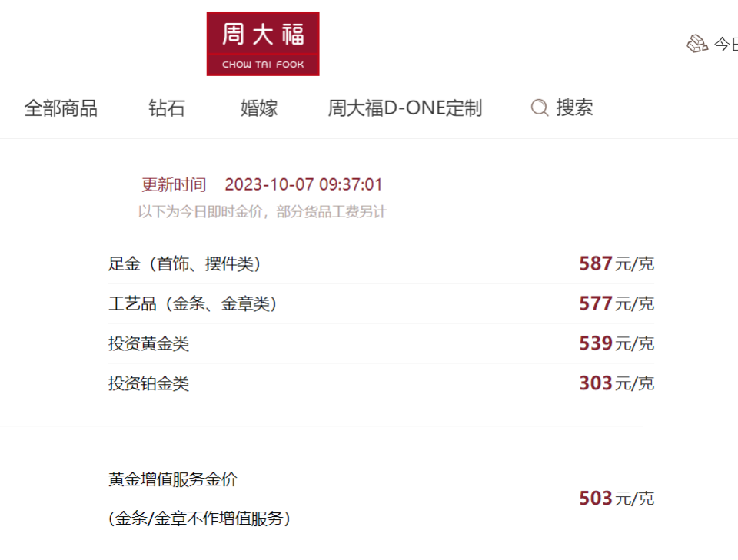This screenshot has height=560, width=738.
Task: Select 周大福D-ONE定制 in the navigation
Action: [404, 108]
